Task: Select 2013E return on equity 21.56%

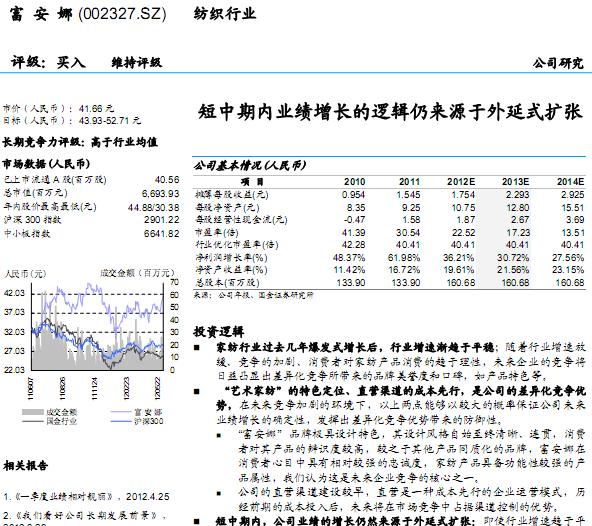Action: pos(513,270)
